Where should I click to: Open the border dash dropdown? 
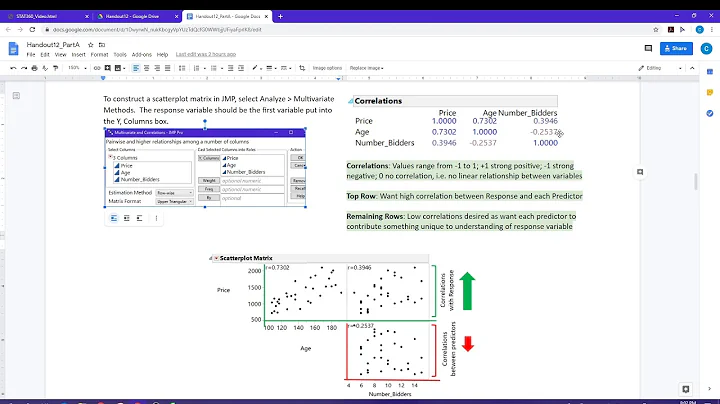point(286,68)
